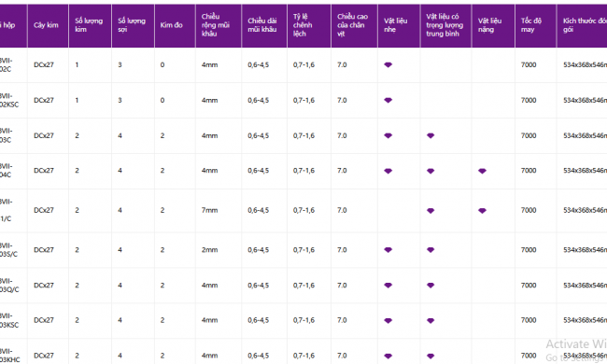
Task: Click the light material diamond in 03C row
Action: [388, 135]
